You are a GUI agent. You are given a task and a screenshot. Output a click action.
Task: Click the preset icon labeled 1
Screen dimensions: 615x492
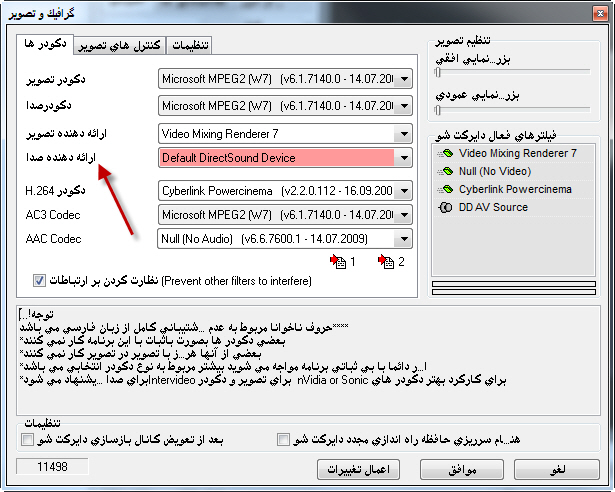[337, 262]
